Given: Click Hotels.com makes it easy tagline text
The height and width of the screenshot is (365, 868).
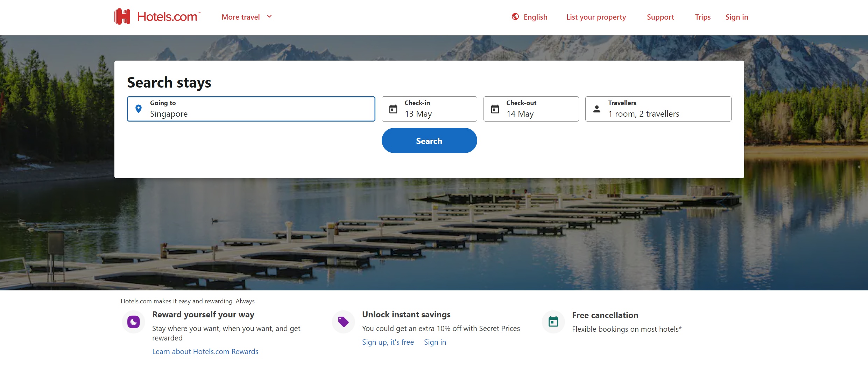Looking at the screenshot, I should (188, 301).
